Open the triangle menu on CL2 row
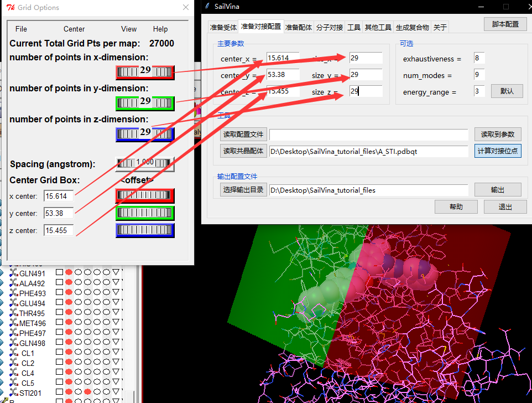The image size is (532, 403). coord(116,362)
